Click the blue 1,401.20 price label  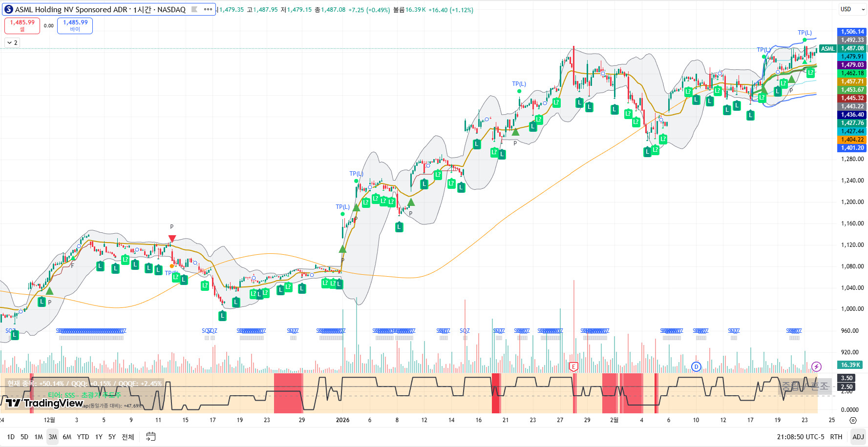[x=852, y=148]
